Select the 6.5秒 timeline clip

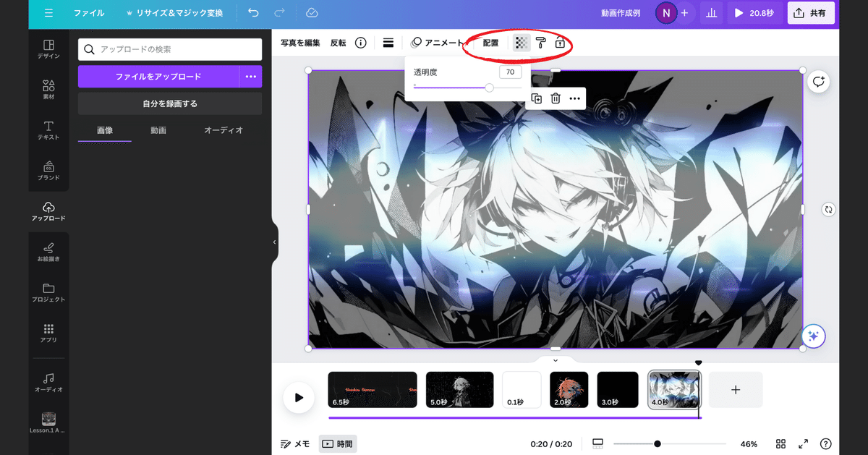(373, 390)
